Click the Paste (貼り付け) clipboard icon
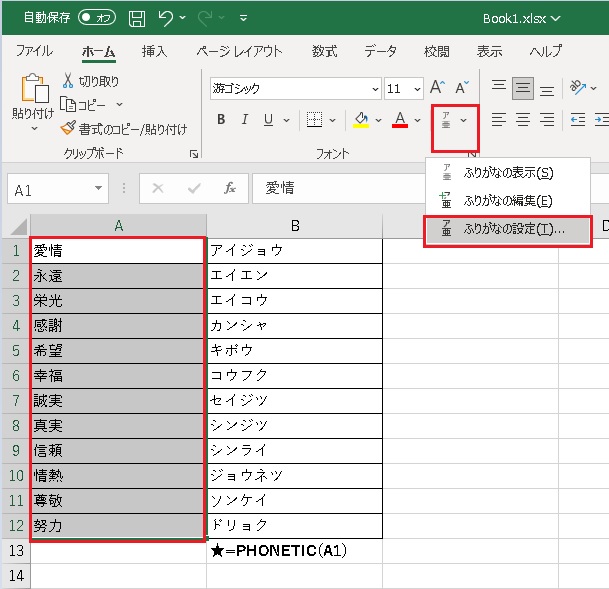 (x=33, y=91)
